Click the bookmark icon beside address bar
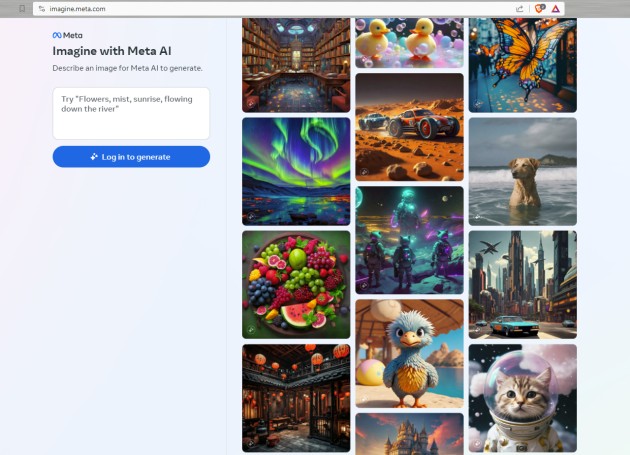 22,8
